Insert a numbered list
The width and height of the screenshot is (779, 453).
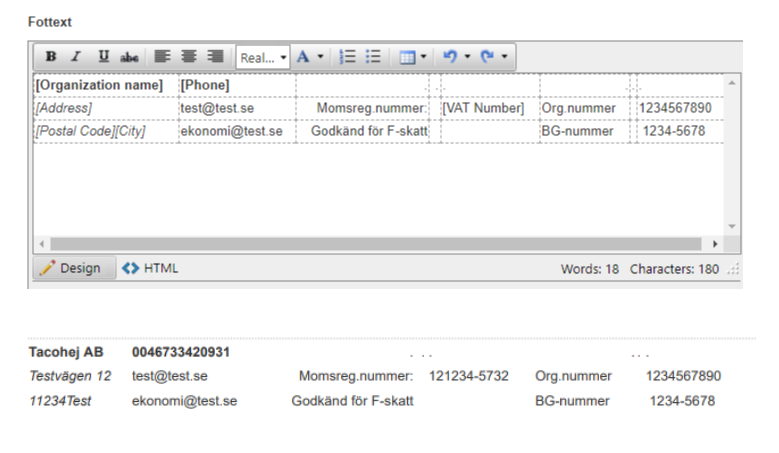click(x=347, y=57)
